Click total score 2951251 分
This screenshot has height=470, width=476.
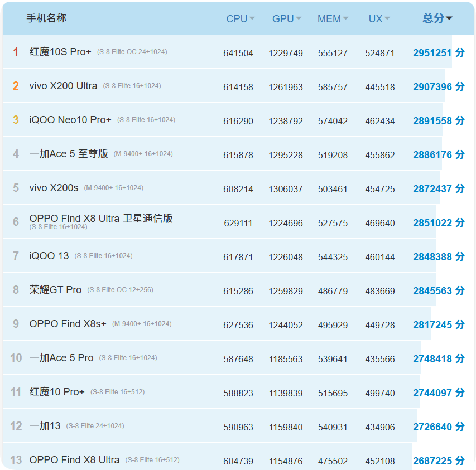(439, 53)
